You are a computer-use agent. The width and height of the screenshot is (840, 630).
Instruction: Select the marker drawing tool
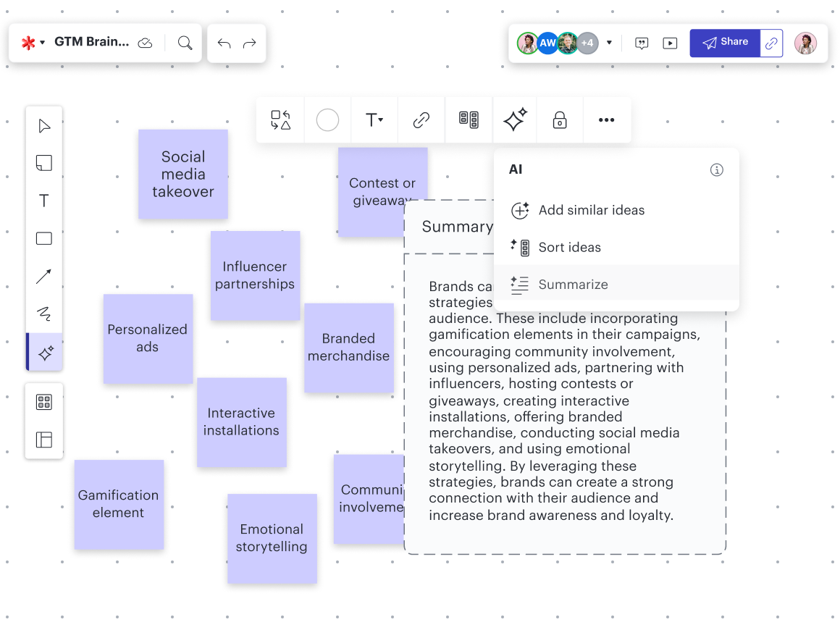(x=44, y=314)
